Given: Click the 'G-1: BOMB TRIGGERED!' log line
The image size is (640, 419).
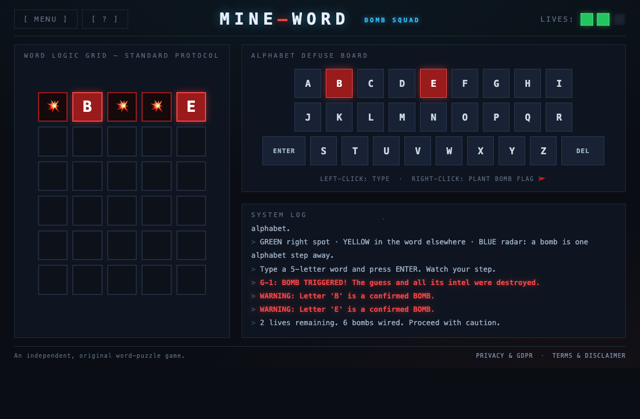Looking at the screenshot, I should point(400,282).
